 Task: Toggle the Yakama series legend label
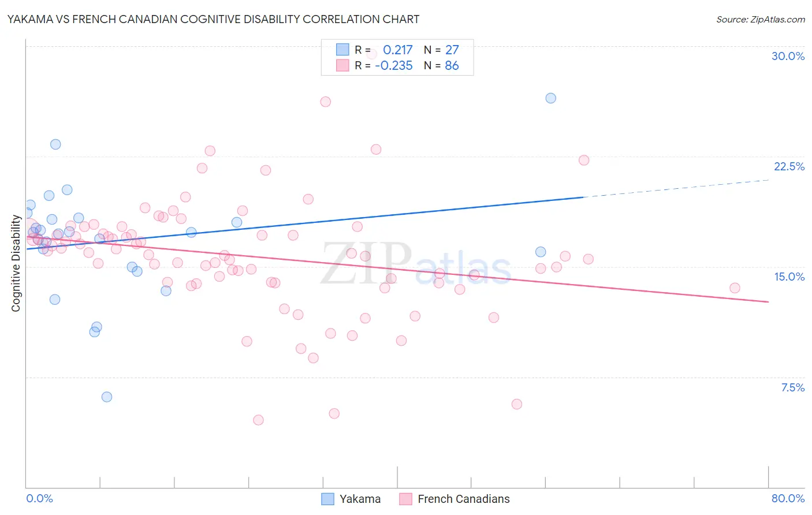pos(360,499)
